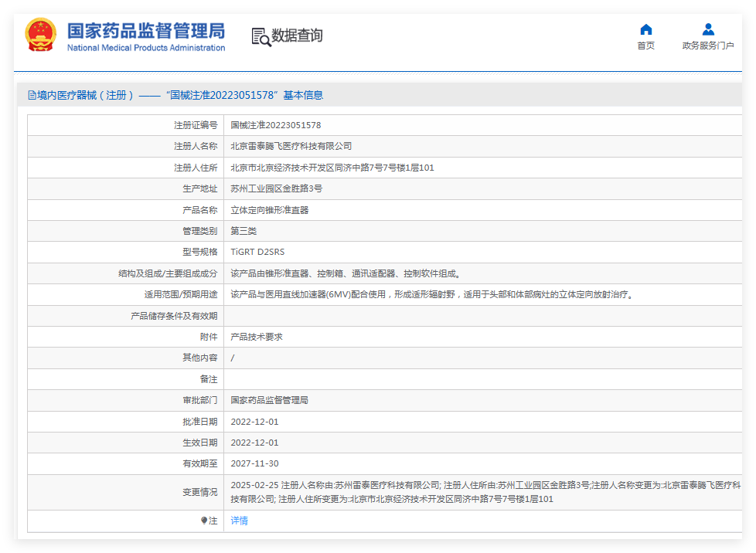Click approval department value 国家药品监督管理局
This screenshot has height=553, width=756.
coord(269,400)
